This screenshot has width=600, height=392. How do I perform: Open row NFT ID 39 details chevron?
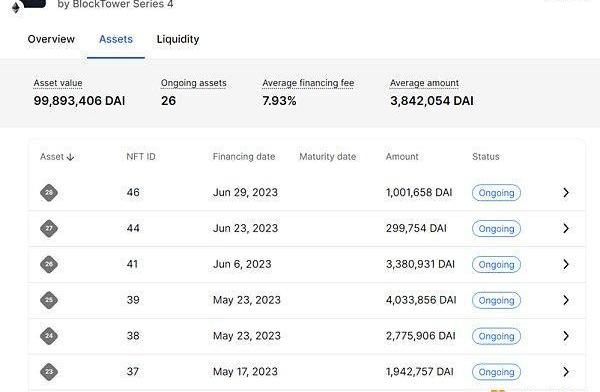click(566, 300)
